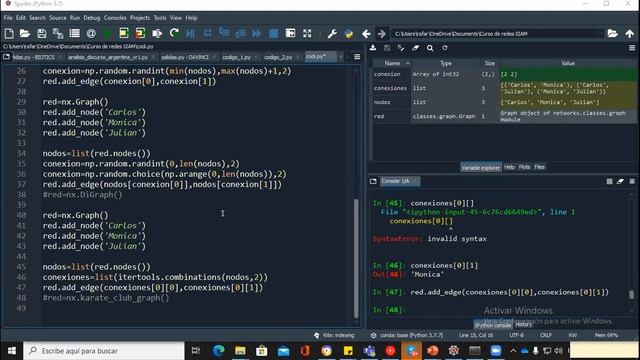
Task: Click the Type column header
Action: click(446, 63)
